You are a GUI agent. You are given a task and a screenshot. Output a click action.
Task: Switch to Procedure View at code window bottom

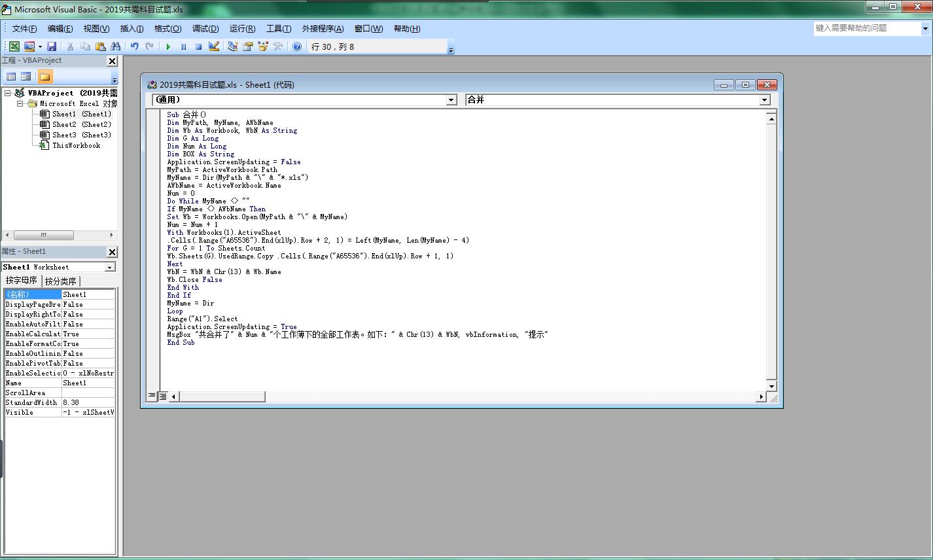(152, 396)
